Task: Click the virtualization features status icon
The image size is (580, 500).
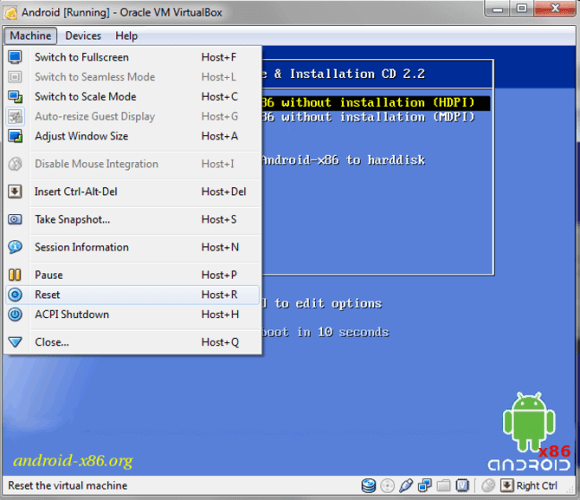Action: [x=462, y=486]
